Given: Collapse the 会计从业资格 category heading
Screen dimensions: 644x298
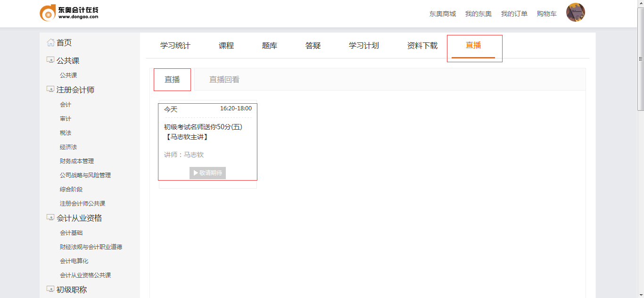Looking at the screenshot, I should 79,218.
